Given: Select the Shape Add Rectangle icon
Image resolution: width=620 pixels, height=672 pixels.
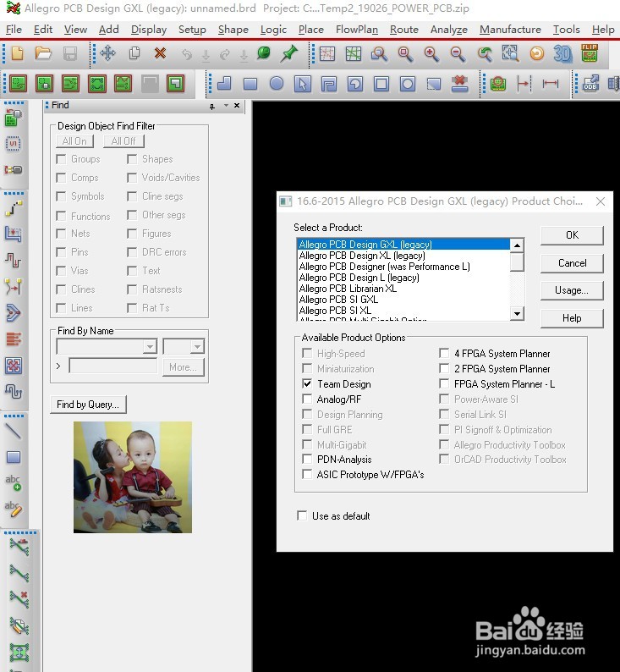Looking at the screenshot, I should pyautogui.click(x=250, y=84).
